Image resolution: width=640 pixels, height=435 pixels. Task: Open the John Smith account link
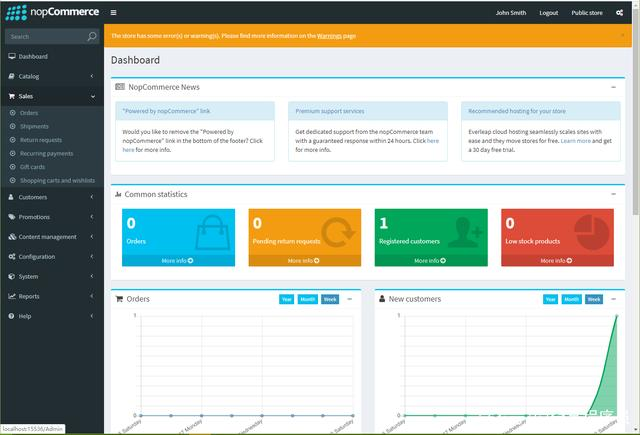(x=511, y=13)
